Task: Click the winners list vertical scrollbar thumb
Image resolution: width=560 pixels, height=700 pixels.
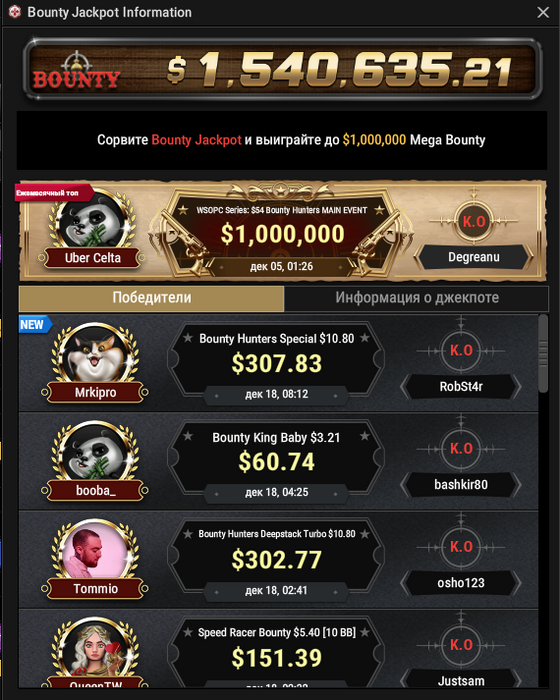Action: [x=543, y=354]
